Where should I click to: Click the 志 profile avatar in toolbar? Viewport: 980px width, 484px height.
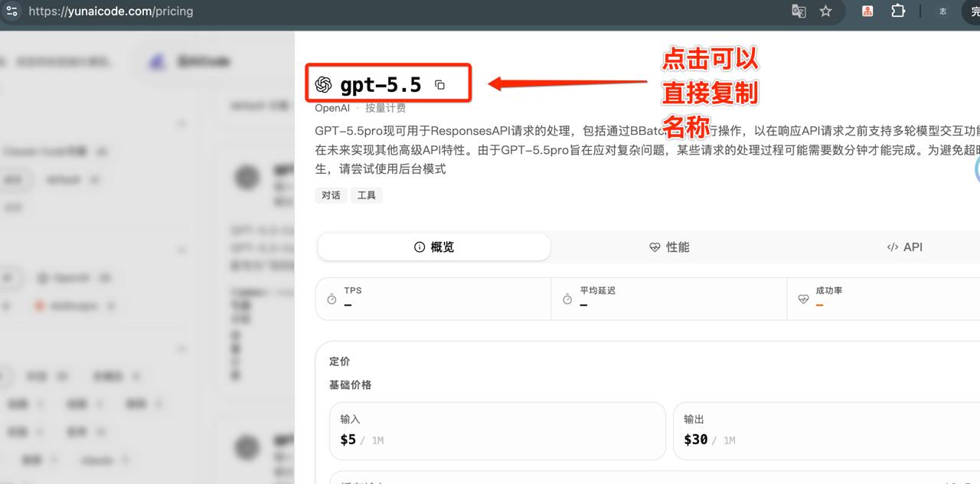pos(943,11)
